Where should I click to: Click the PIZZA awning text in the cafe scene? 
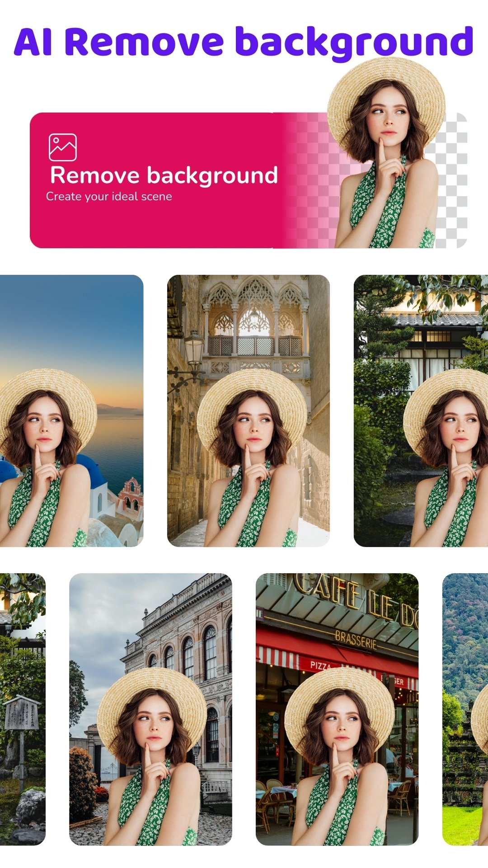click(x=321, y=665)
